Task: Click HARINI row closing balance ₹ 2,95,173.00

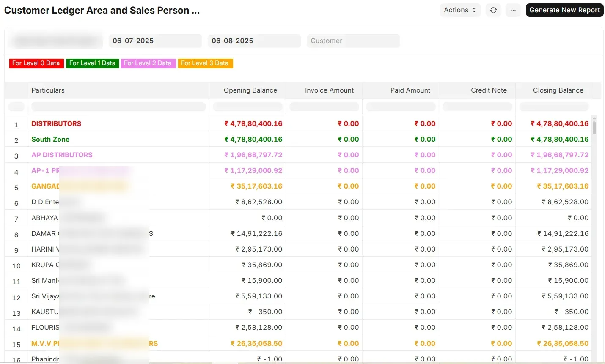Action: (565, 249)
